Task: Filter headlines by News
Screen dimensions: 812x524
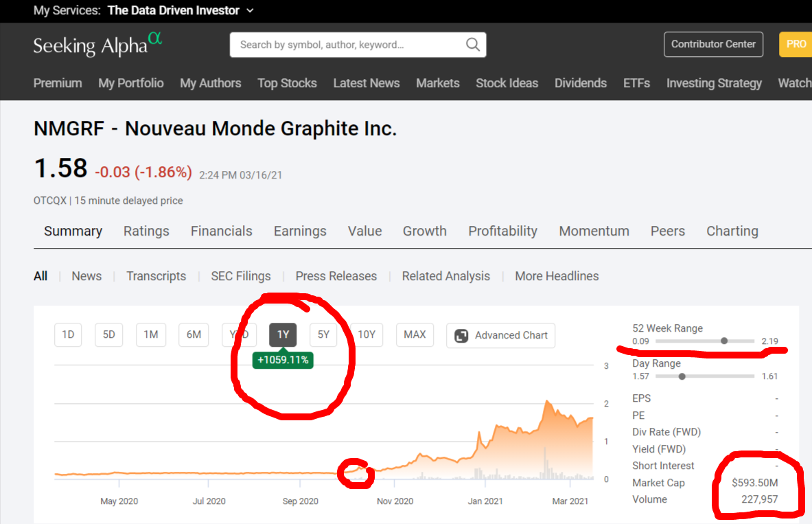Action: pyautogui.click(x=86, y=276)
